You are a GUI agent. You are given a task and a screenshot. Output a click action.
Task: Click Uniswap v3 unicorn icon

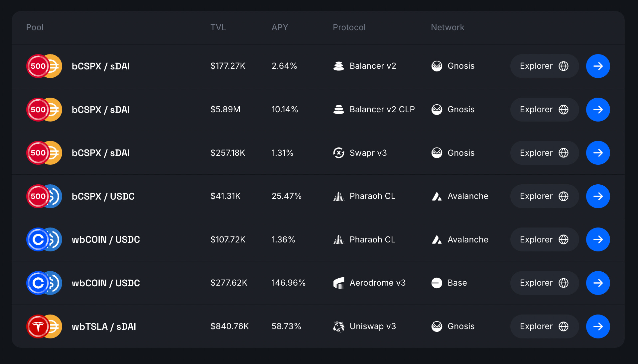click(338, 326)
